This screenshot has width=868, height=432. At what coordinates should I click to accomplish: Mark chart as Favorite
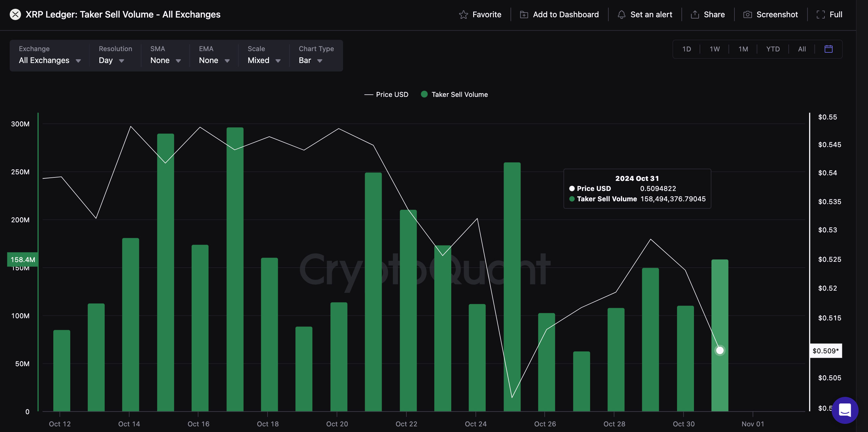pyautogui.click(x=480, y=14)
